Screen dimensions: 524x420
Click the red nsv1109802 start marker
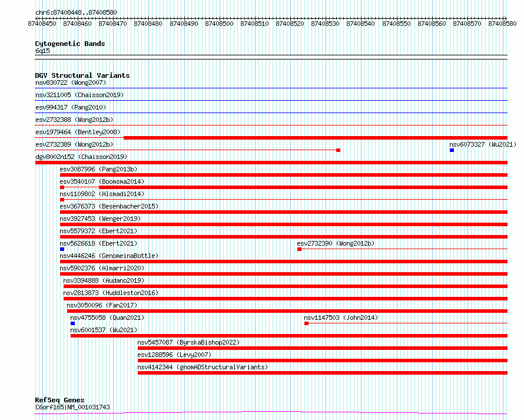click(x=62, y=200)
